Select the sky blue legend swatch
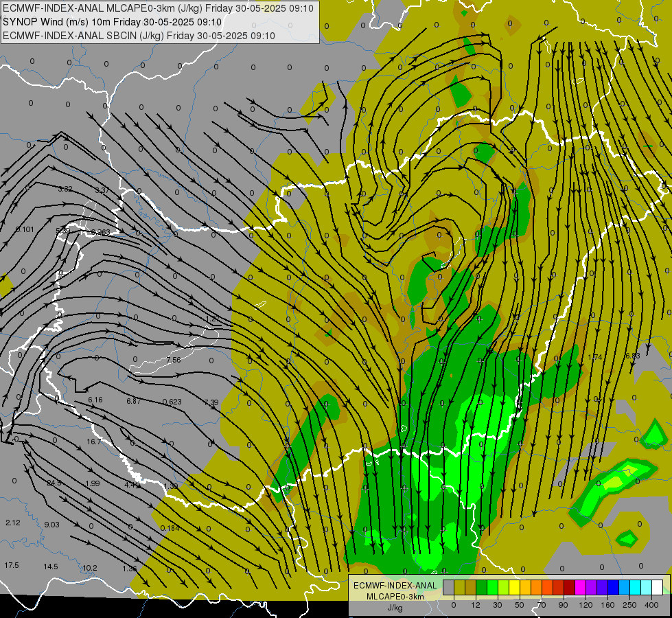Image resolution: width=672 pixels, height=618 pixels. click(625, 587)
